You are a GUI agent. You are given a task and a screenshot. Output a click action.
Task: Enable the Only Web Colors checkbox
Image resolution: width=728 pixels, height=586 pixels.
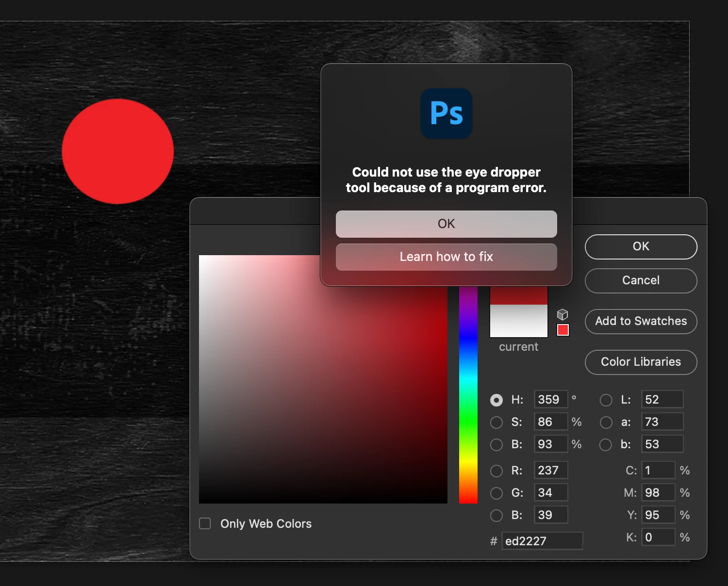click(205, 524)
